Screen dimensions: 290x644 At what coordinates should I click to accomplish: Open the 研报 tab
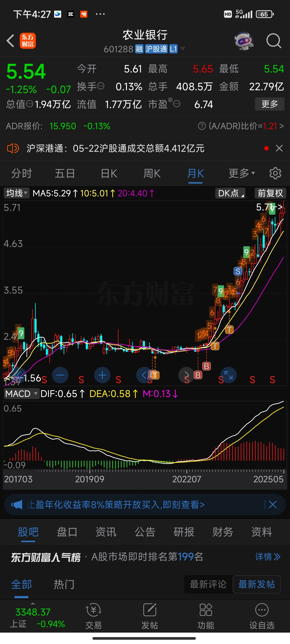pos(184,532)
